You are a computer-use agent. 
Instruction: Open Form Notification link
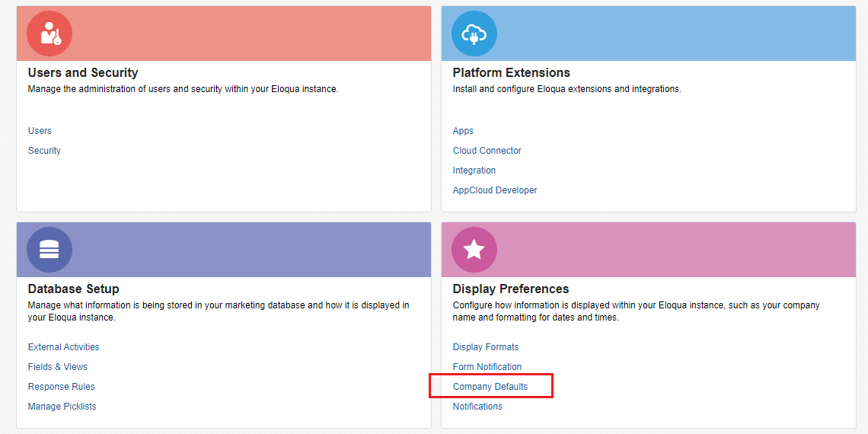tap(487, 367)
